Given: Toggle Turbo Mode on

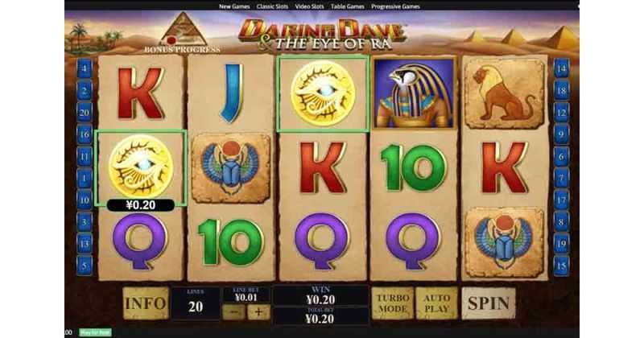Looking at the screenshot, I should [393, 303].
